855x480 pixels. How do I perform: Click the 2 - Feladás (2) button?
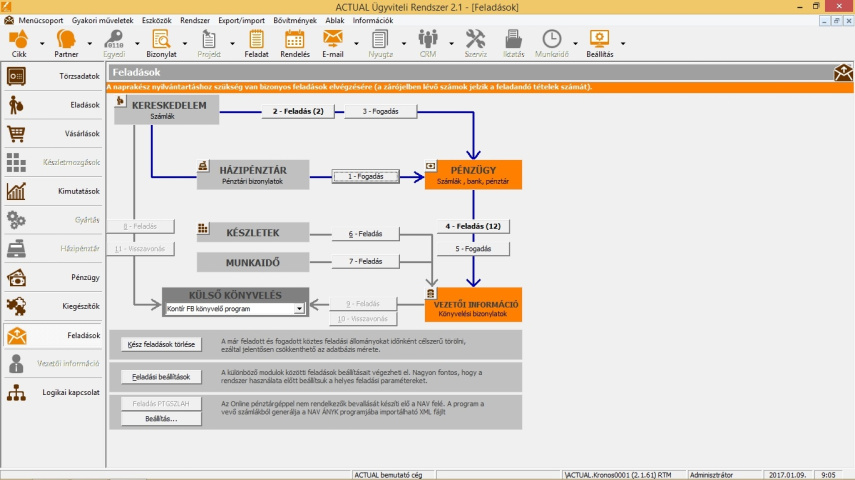click(297, 111)
